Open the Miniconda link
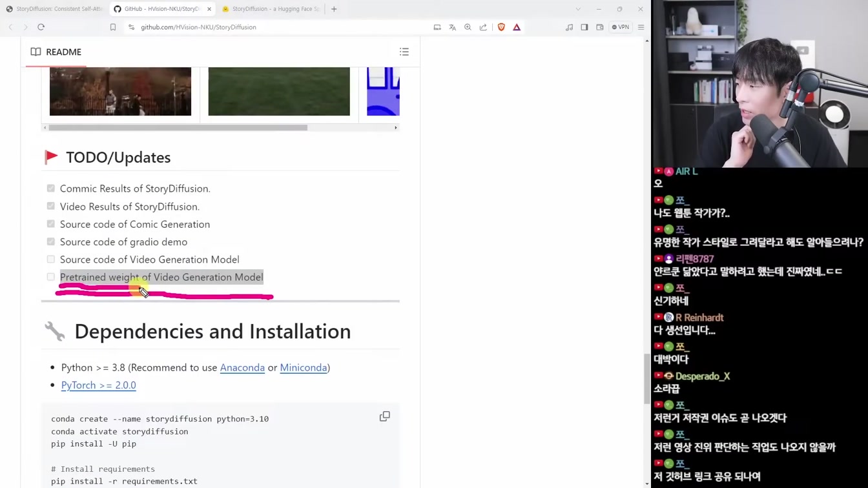 click(304, 367)
